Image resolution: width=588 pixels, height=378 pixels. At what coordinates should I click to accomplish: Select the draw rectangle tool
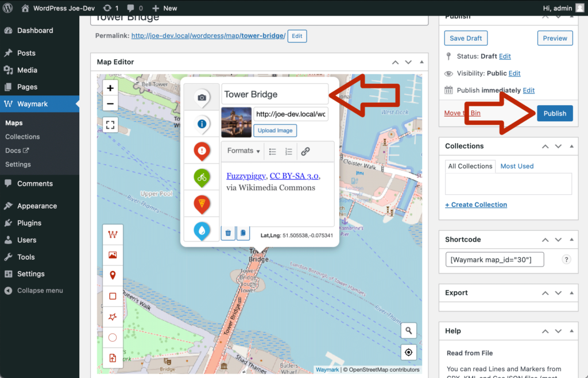click(x=113, y=296)
